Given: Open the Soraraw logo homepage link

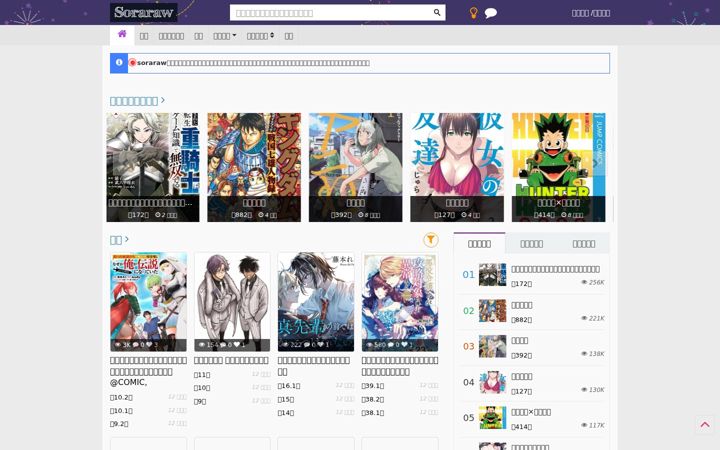Looking at the screenshot, I should coord(143,12).
